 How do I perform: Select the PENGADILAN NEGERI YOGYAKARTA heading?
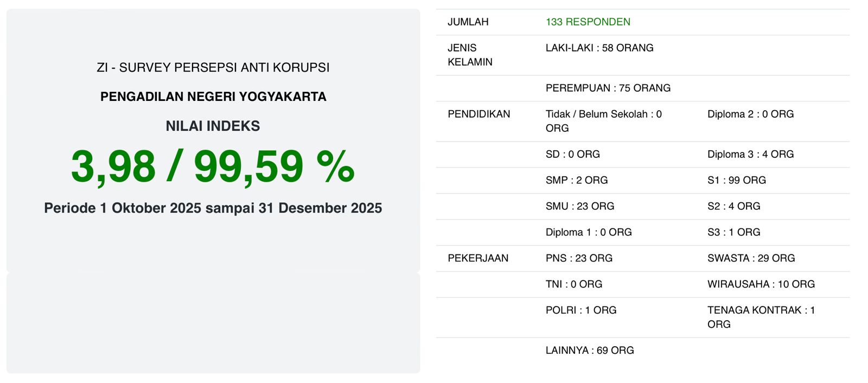click(213, 97)
